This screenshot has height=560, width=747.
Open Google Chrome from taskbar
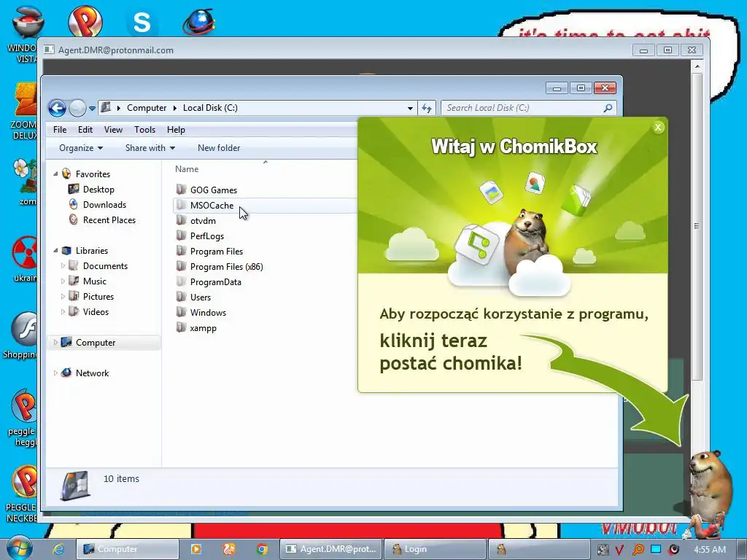[x=262, y=549]
